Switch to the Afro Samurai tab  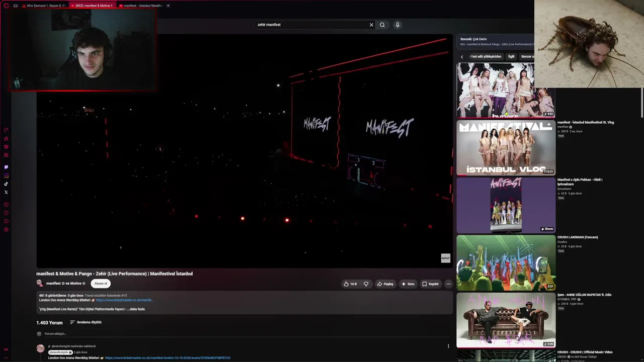point(44,6)
